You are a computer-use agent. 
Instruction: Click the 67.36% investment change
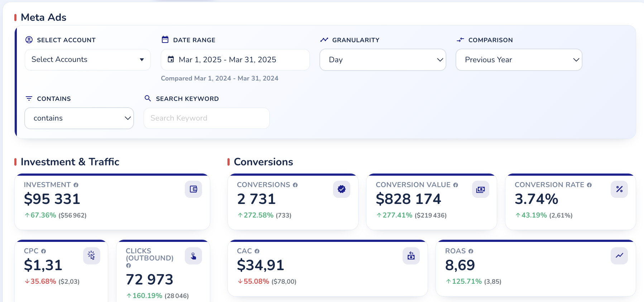(x=40, y=215)
